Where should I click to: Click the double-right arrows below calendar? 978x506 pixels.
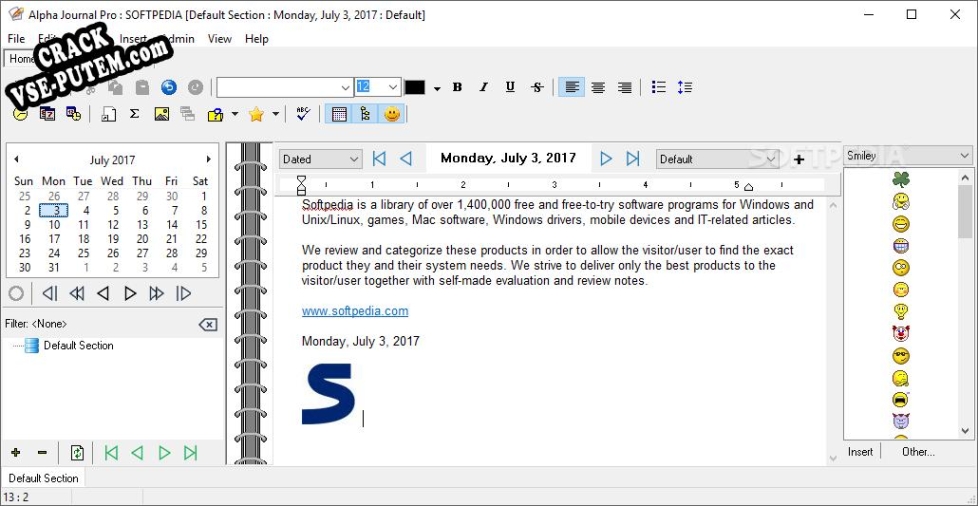[x=157, y=293]
